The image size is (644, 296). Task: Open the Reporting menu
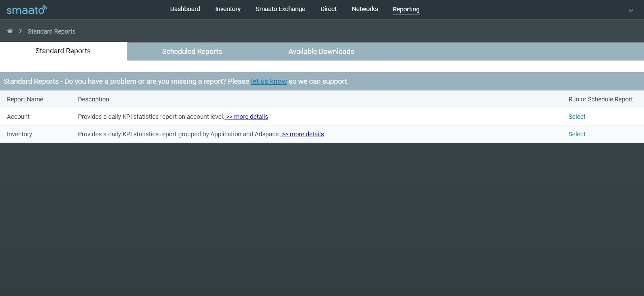[406, 10]
